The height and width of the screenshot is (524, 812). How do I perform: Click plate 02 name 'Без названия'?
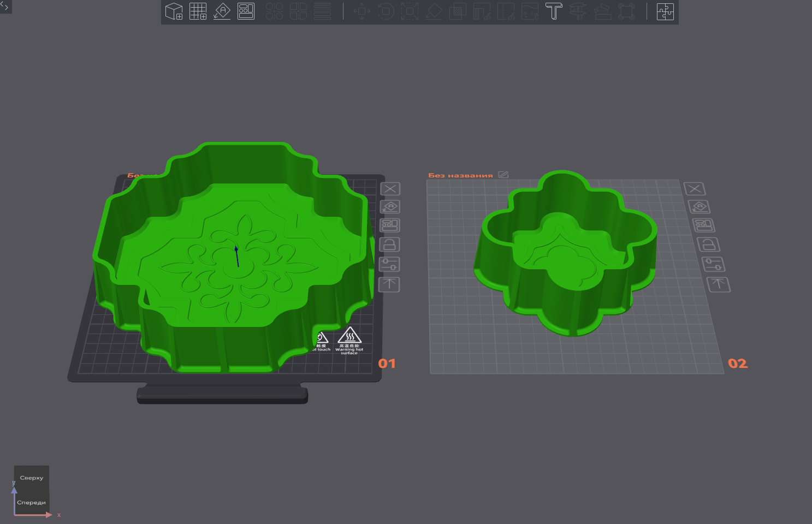pyautogui.click(x=460, y=175)
